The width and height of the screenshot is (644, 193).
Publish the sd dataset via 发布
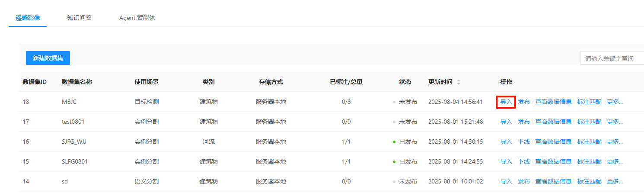pos(524,182)
